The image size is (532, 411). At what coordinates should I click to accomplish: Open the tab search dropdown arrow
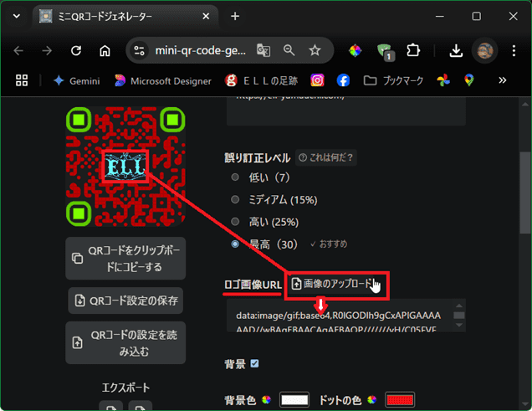point(18,16)
